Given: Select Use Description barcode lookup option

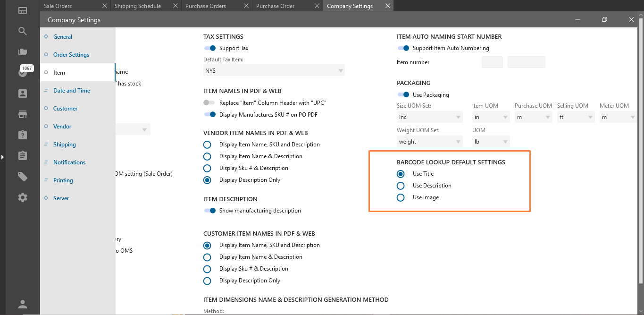Looking at the screenshot, I should click(x=401, y=186).
